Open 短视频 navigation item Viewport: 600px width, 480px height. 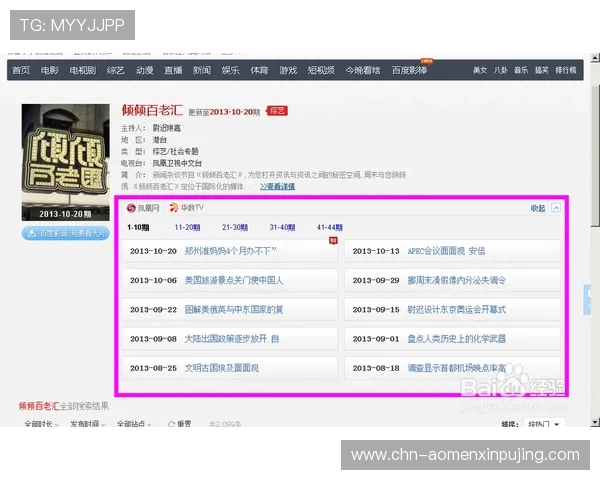coord(321,70)
